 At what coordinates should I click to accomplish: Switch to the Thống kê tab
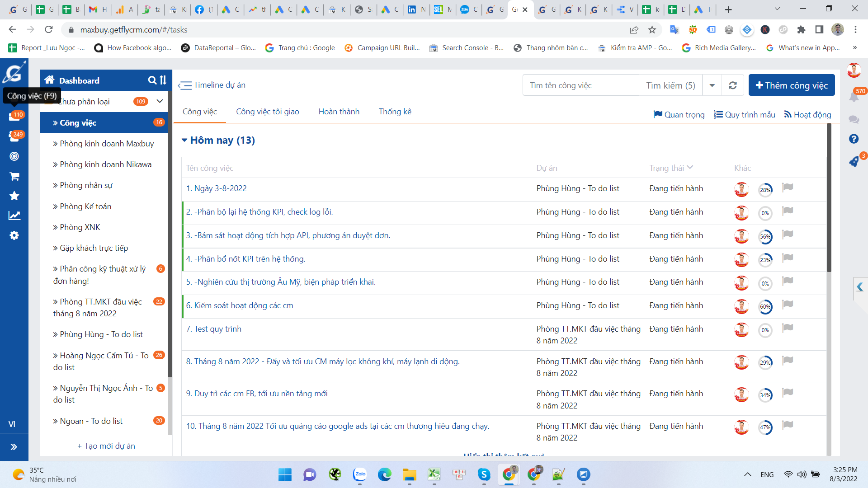395,112
